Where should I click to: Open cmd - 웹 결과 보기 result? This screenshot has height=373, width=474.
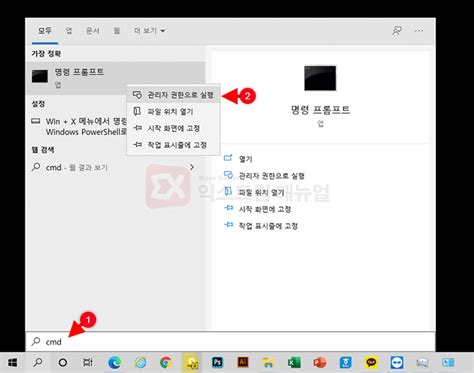coord(115,167)
